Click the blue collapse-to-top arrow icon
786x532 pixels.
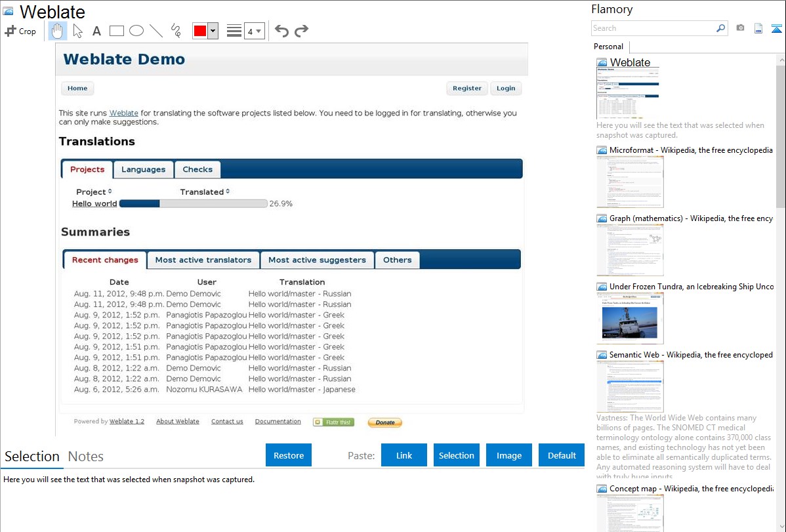pyautogui.click(x=776, y=28)
